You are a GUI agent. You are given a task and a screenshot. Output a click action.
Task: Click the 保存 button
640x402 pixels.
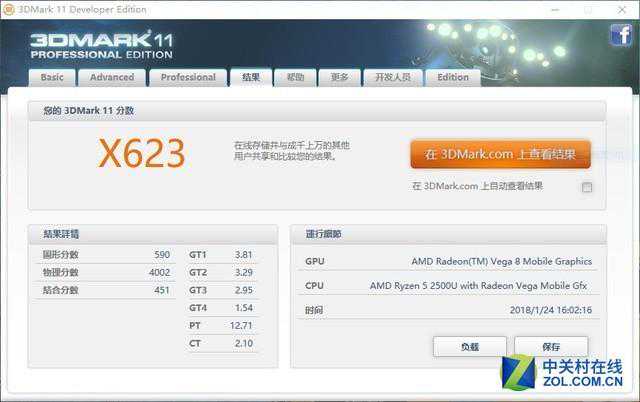tap(551, 346)
